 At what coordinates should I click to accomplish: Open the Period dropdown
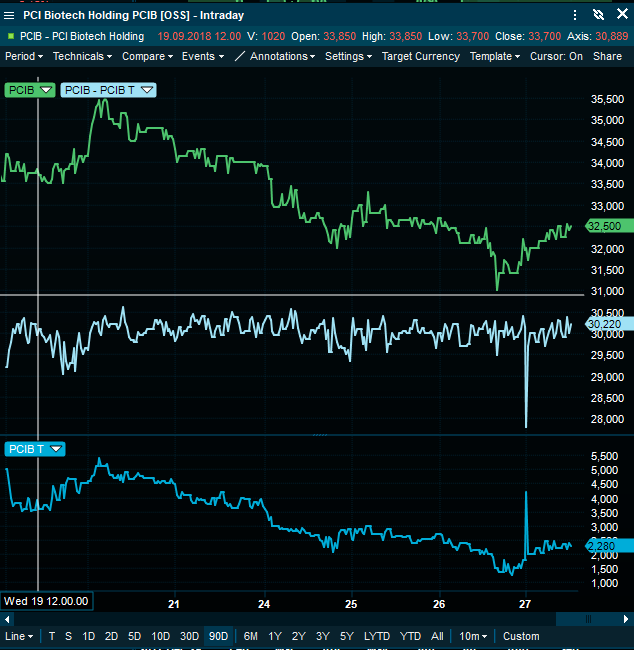point(24,56)
